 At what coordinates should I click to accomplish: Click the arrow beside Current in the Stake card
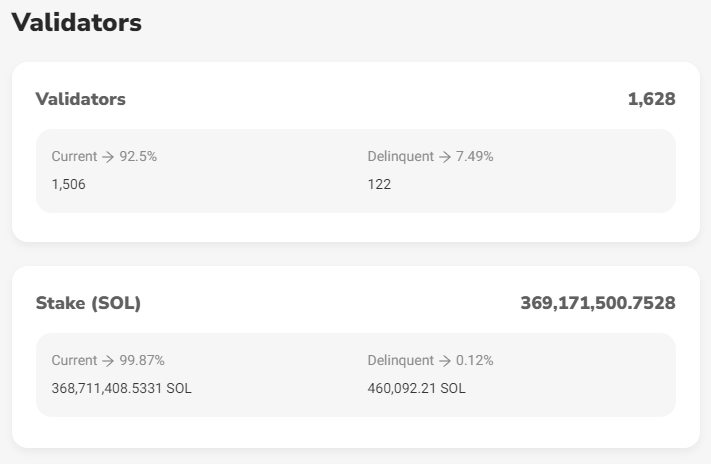[107, 360]
